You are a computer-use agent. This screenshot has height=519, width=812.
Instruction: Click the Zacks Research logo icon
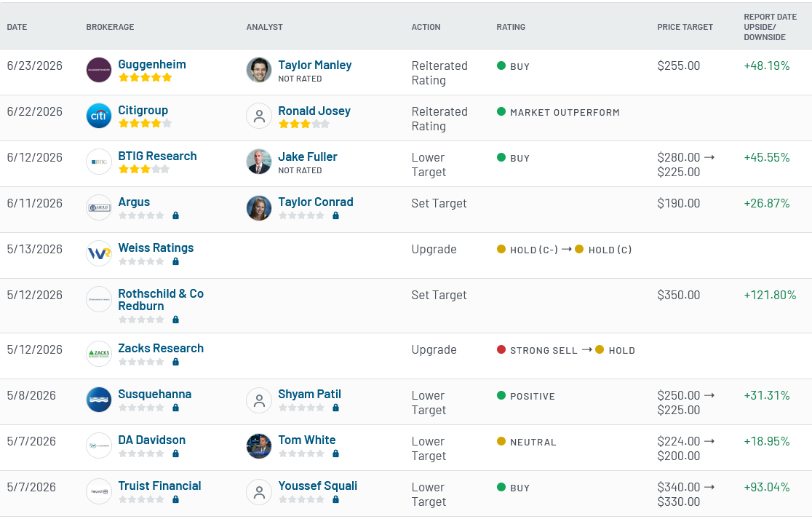(x=99, y=354)
